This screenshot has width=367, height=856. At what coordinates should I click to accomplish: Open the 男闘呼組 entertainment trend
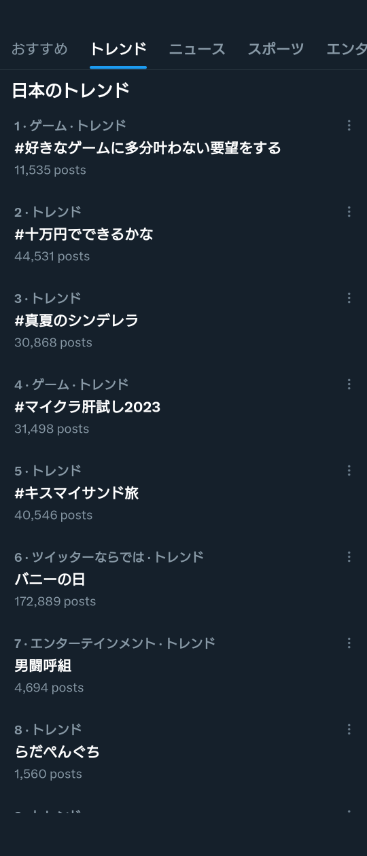point(184,665)
